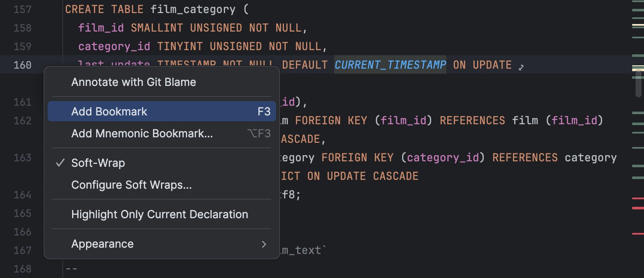The image size is (644, 278).
Task: Expand the Appearance submenu
Action: (102, 243)
